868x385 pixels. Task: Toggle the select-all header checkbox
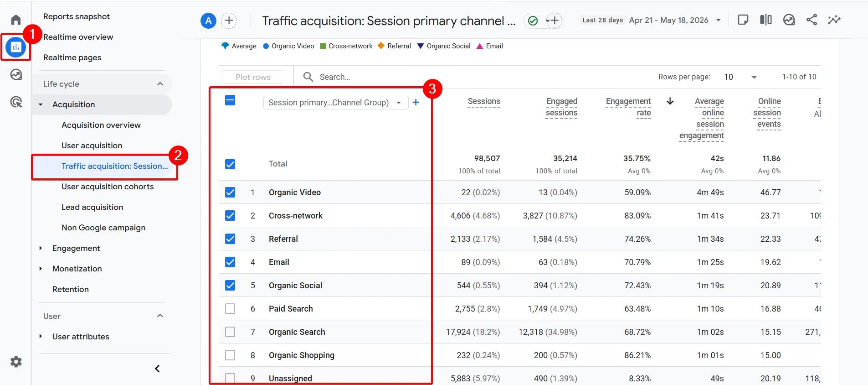(x=230, y=100)
